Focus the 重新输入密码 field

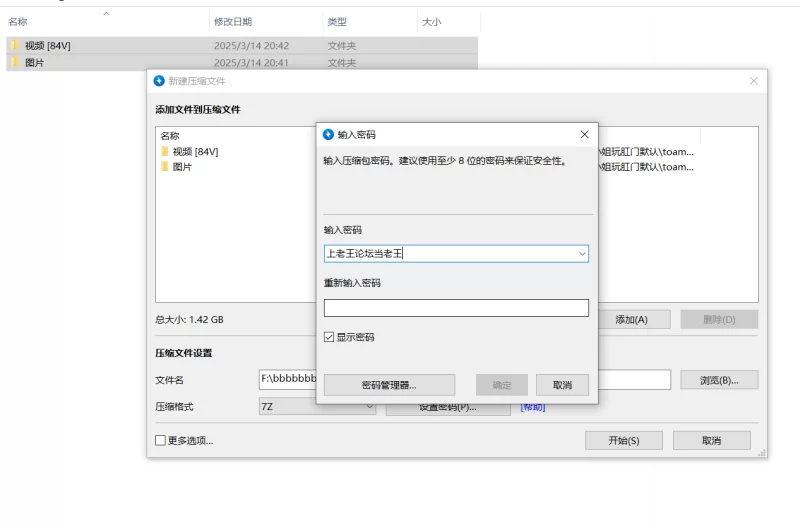coord(456,308)
